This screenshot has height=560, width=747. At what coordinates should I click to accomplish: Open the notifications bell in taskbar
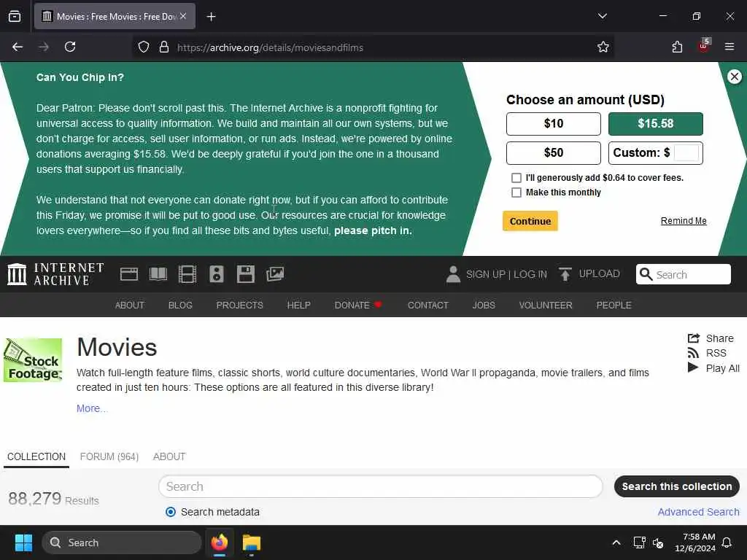point(727,542)
